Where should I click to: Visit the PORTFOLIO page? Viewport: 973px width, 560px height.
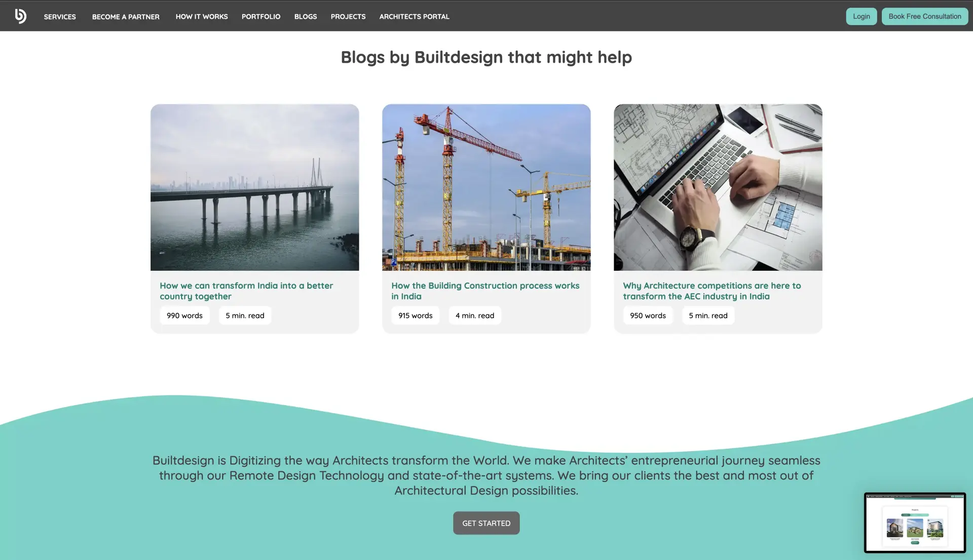(261, 16)
